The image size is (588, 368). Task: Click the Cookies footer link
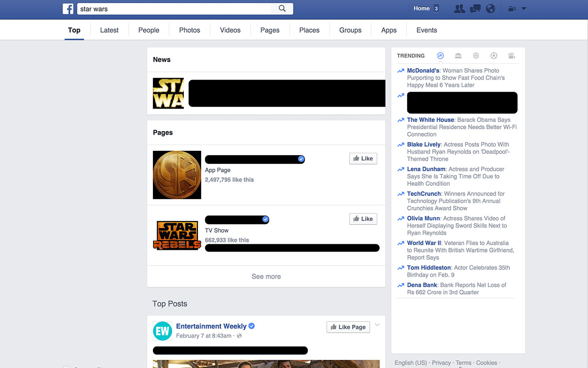tap(486, 362)
